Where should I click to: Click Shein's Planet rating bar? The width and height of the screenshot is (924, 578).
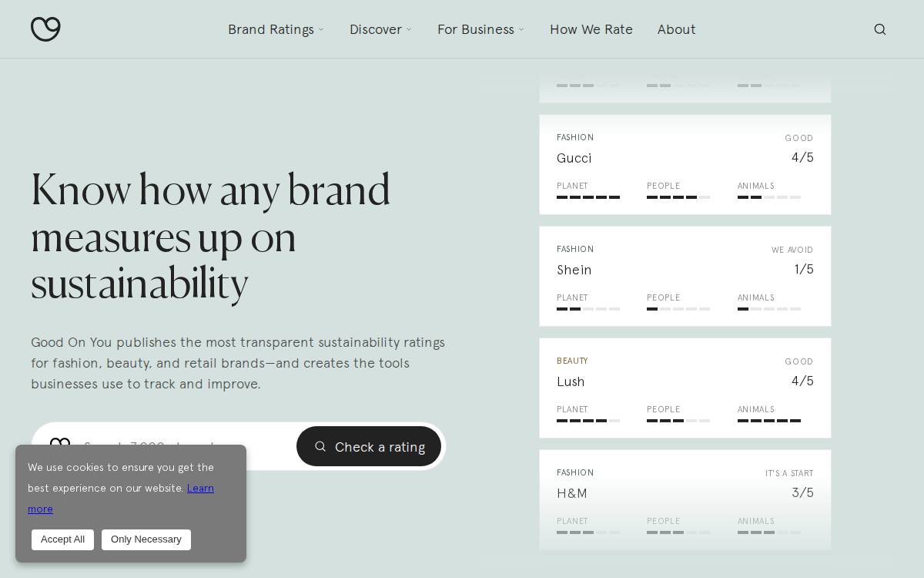tap(588, 309)
